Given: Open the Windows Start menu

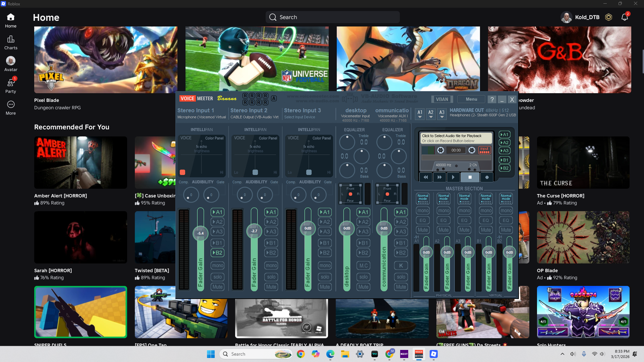Looking at the screenshot, I should click(x=211, y=354).
